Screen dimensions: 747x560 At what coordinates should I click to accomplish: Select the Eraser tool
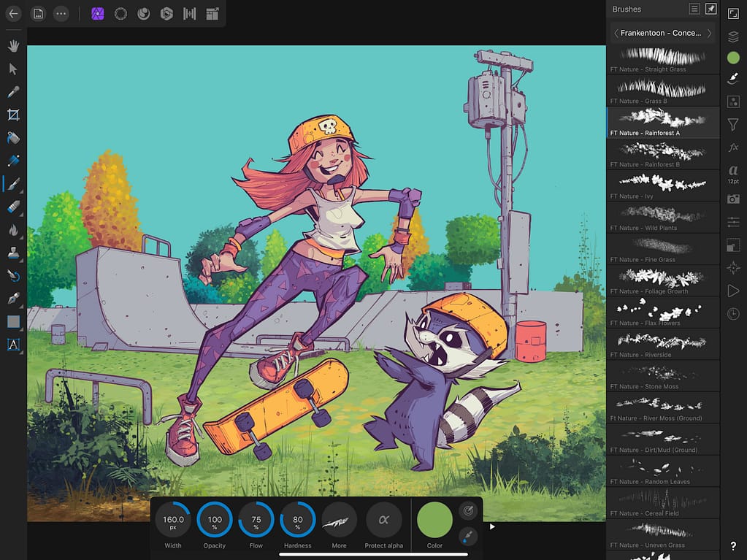[x=13, y=207]
